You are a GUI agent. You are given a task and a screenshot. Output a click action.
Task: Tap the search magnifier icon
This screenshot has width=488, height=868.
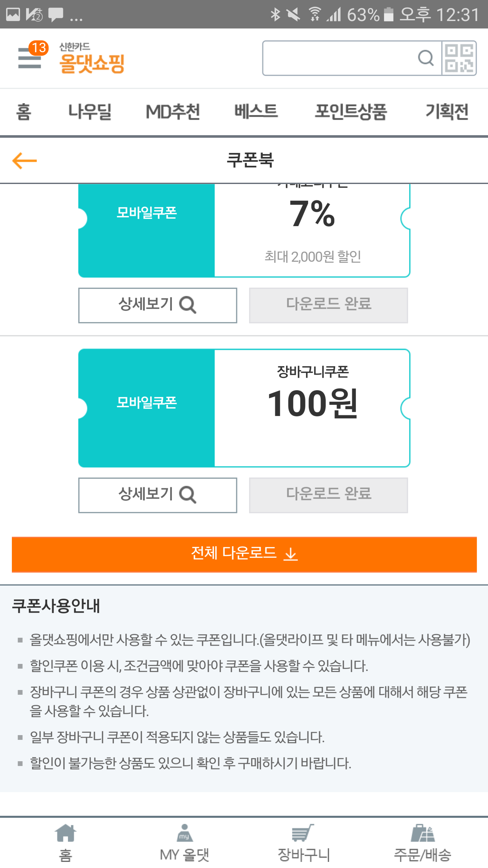[x=426, y=58]
